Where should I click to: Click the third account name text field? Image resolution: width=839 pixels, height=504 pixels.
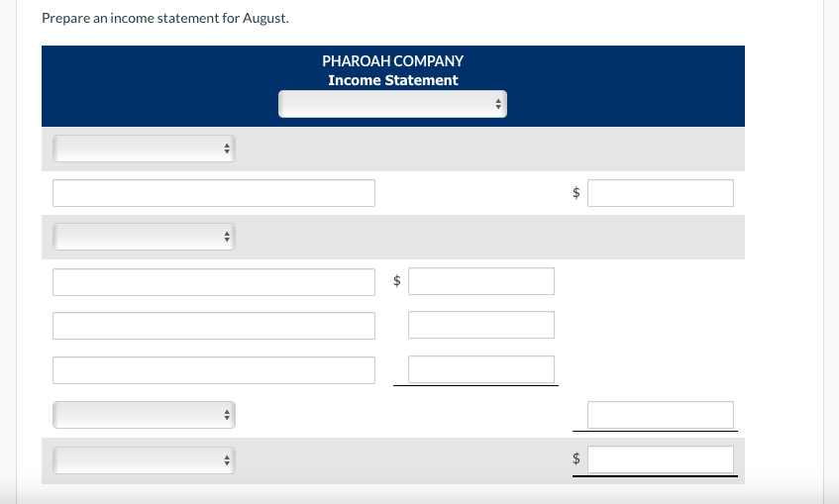point(214,326)
